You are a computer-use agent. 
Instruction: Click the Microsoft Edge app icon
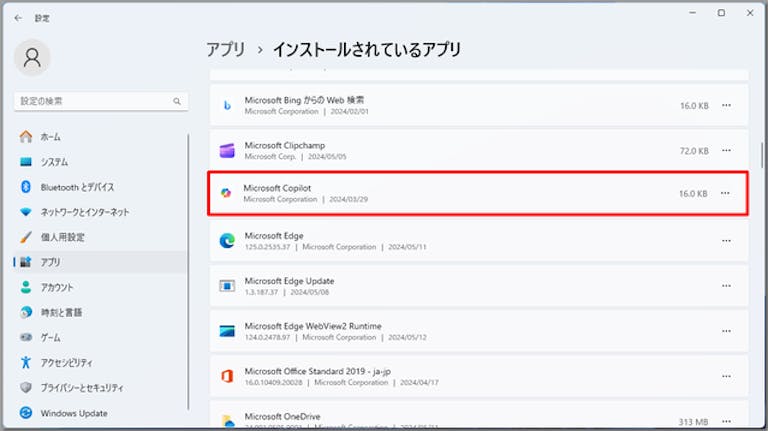click(x=227, y=240)
